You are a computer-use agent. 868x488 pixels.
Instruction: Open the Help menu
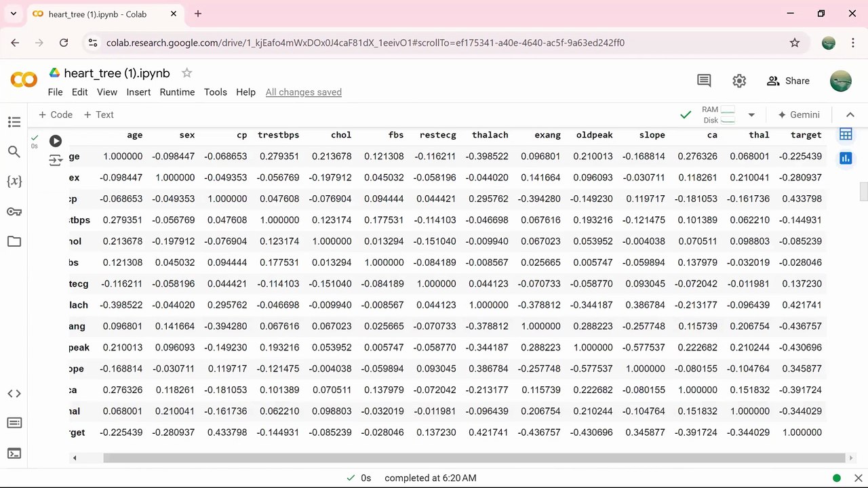(245, 92)
